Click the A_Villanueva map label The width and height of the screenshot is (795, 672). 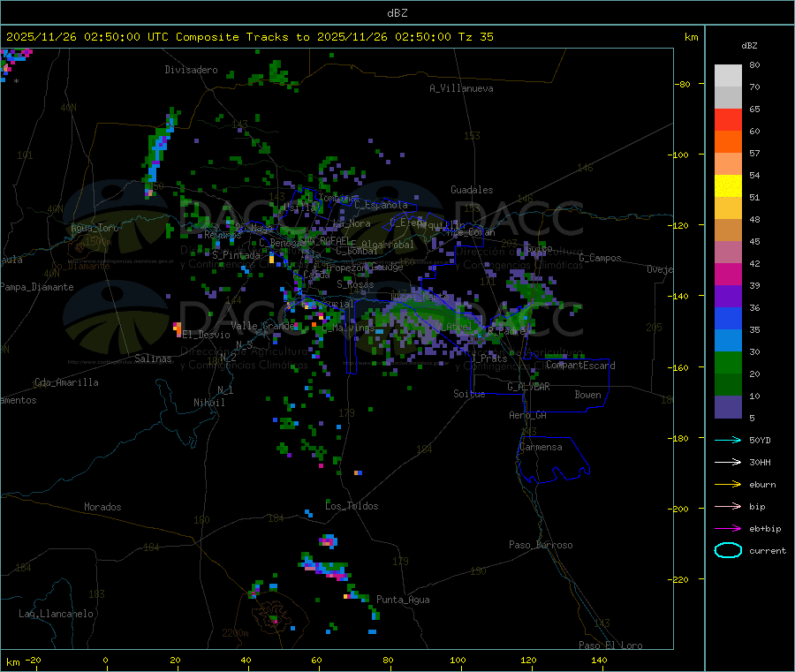[x=461, y=88]
